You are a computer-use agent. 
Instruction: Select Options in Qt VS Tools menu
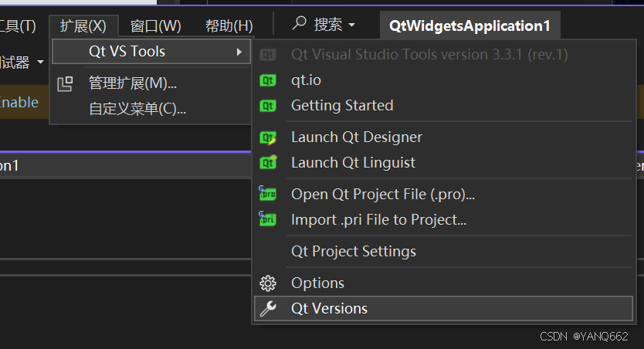pyautogui.click(x=443, y=283)
